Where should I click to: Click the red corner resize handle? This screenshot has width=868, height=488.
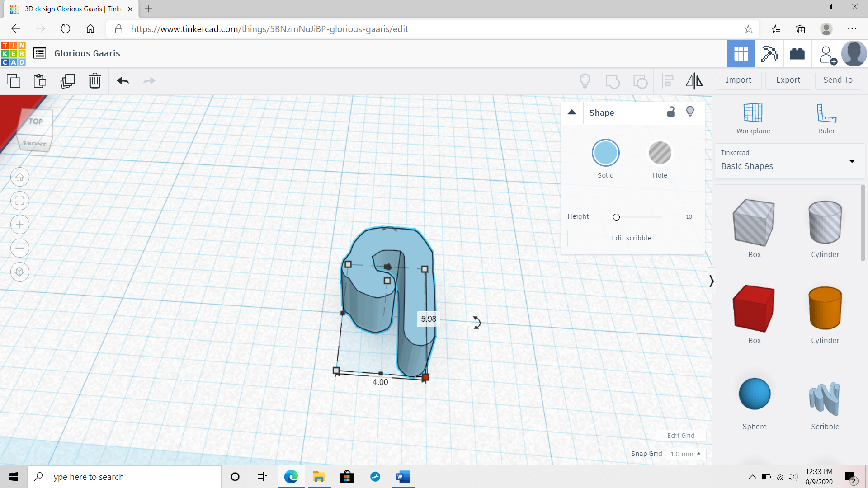coord(425,377)
